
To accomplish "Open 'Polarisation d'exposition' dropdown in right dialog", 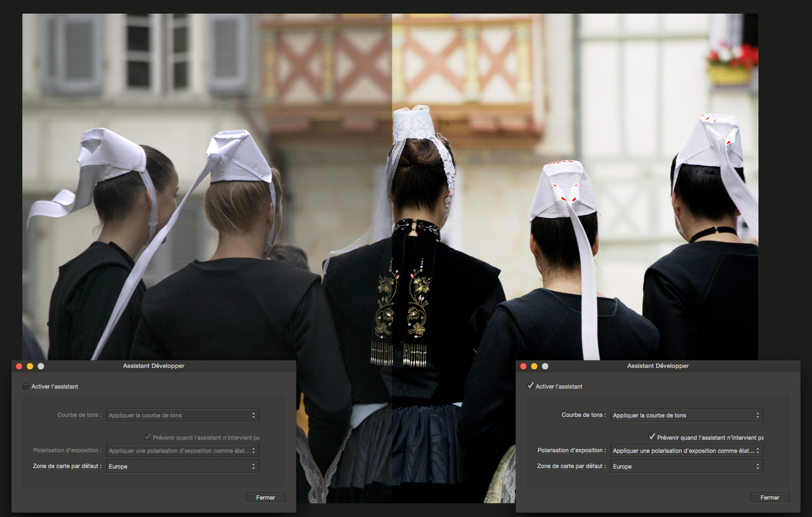I will coord(687,451).
